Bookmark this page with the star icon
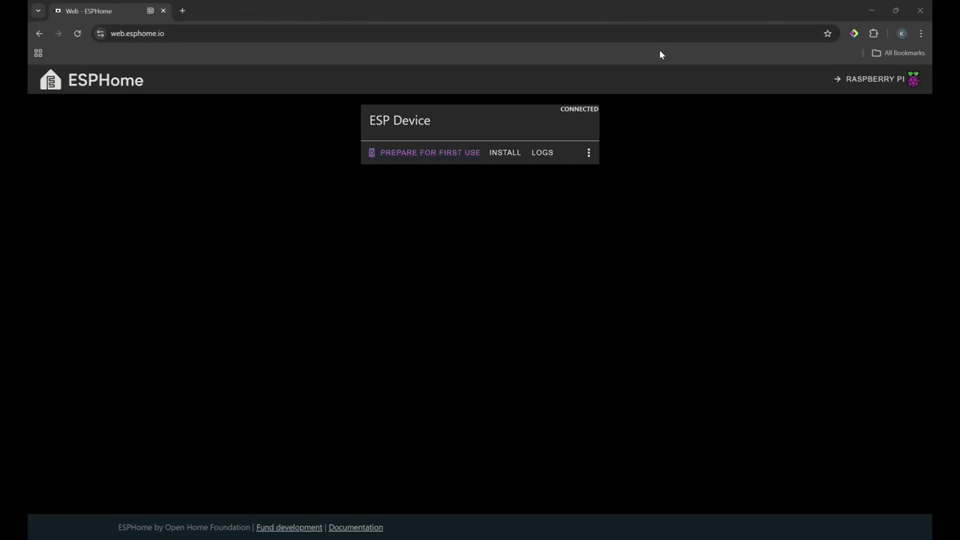Image resolution: width=960 pixels, height=540 pixels. pos(827,34)
